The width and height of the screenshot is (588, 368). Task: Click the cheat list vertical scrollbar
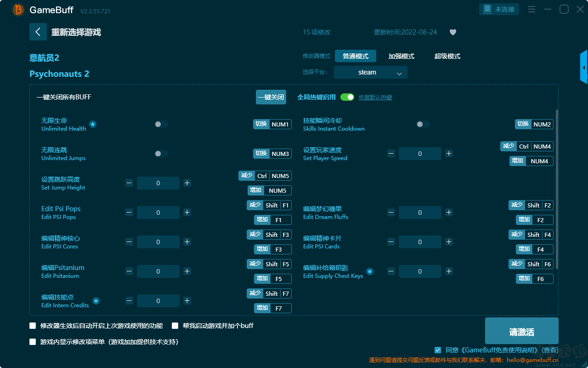coord(557,189)
